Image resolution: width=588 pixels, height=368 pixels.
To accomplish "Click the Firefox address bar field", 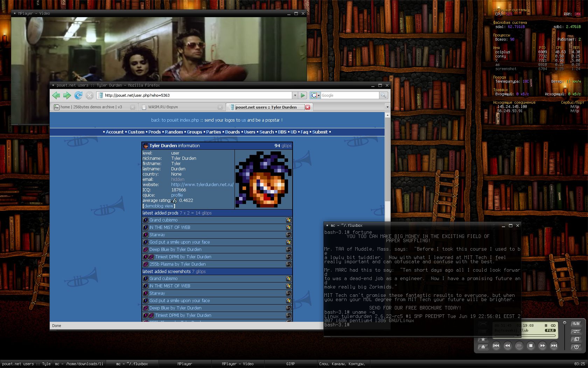I will coord(194,95).
